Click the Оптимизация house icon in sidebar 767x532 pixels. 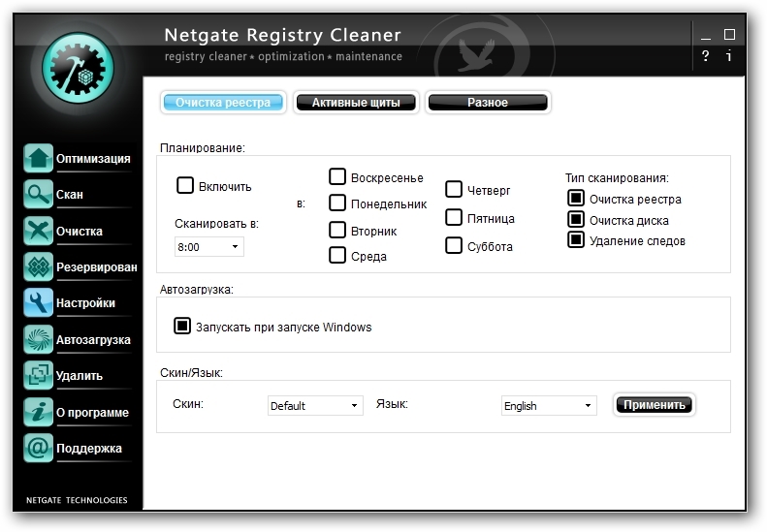pyautogui.click(x=38, y=159)
